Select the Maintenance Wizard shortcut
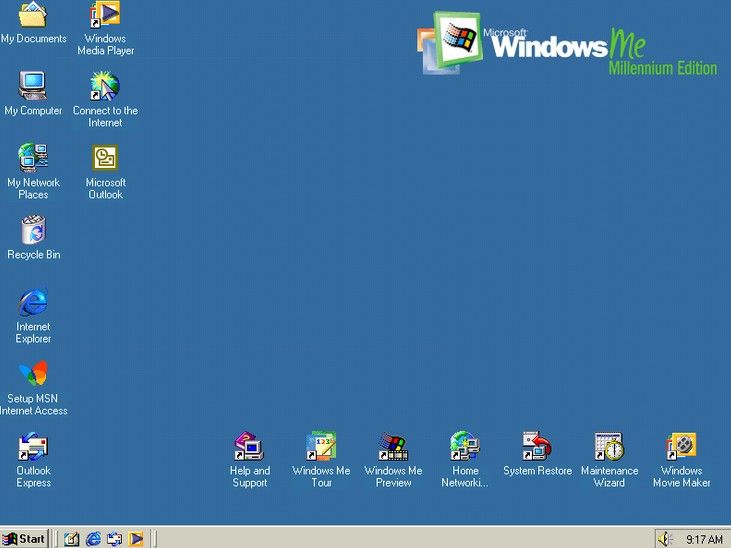Screen dimensions: 731x548 click(609, 447)
